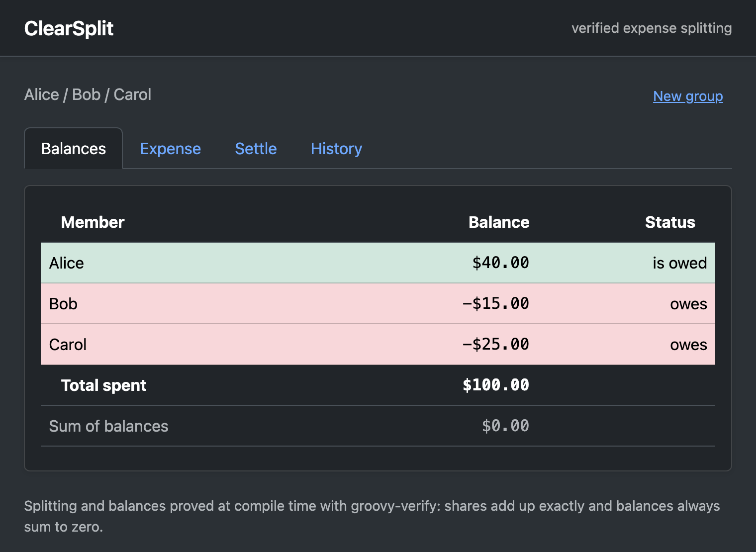
Task: Click the Member column header
Action: (93, 222)
